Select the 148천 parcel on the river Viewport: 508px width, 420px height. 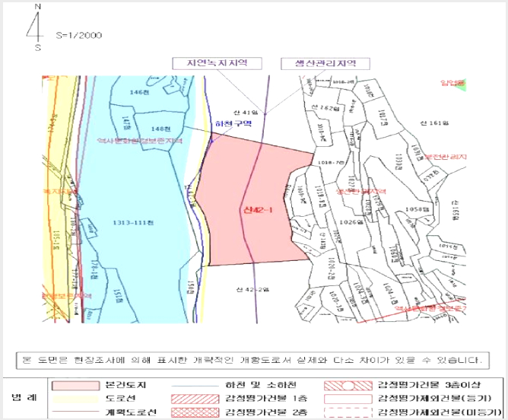[x=160, y=129]
